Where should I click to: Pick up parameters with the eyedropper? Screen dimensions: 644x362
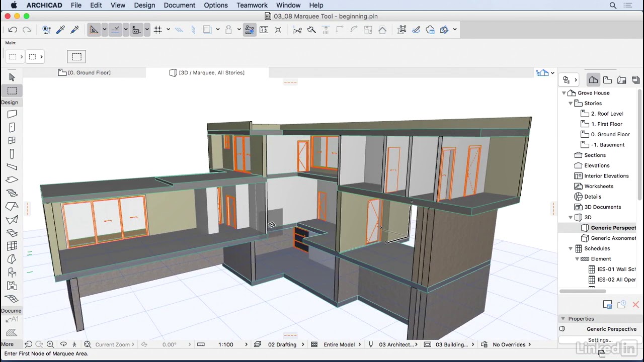tap(60, 30)
